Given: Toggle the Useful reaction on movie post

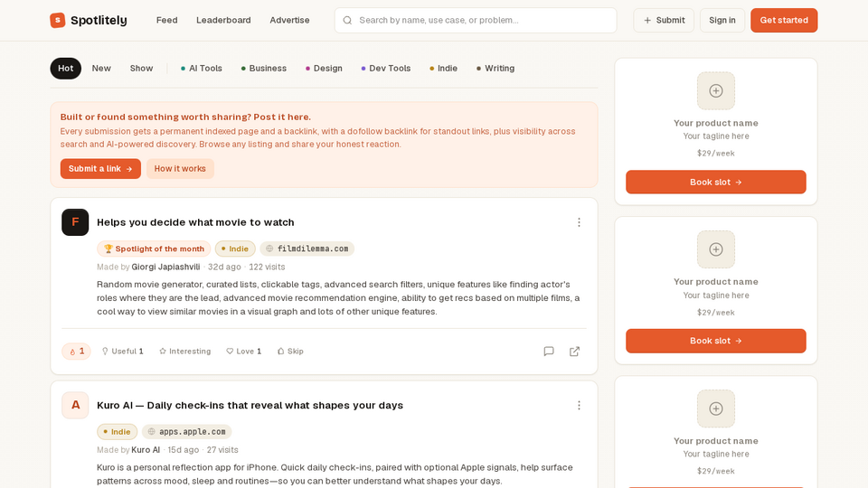Looking at the screenshot, I should click(122, 352).
